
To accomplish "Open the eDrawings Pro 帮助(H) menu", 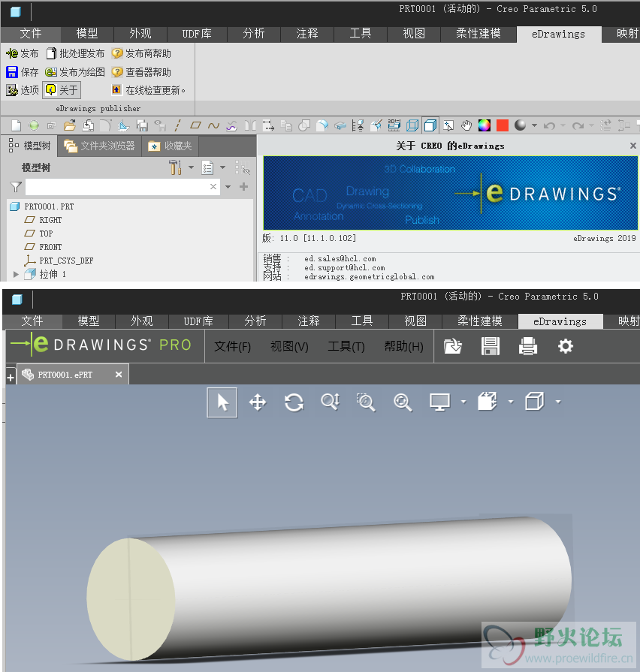I will 404,346.
